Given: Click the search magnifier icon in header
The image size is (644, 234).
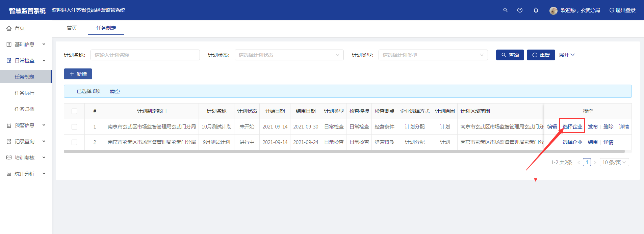Looking at the screenshot, I should (505, 10).
